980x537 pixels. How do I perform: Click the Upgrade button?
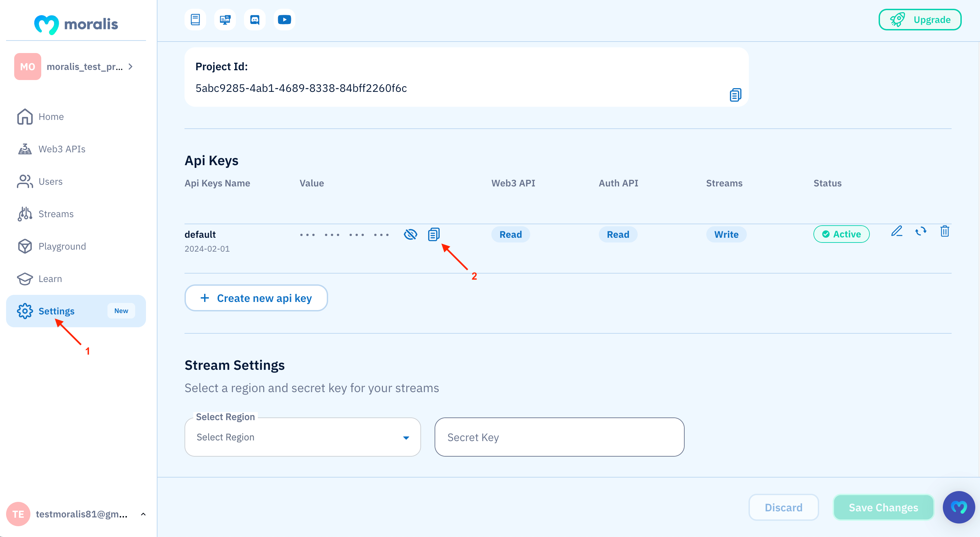pyautogui.click(x=920, y=19)
